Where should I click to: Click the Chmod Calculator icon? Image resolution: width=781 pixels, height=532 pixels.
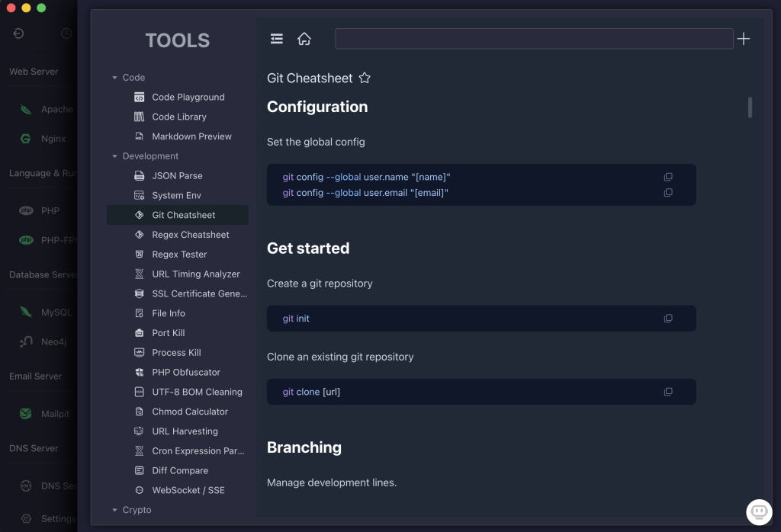140,412
